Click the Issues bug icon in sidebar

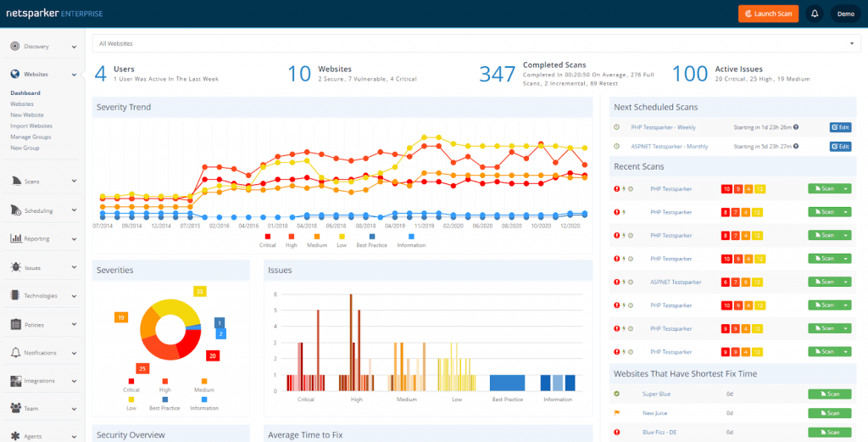[15, 267]
